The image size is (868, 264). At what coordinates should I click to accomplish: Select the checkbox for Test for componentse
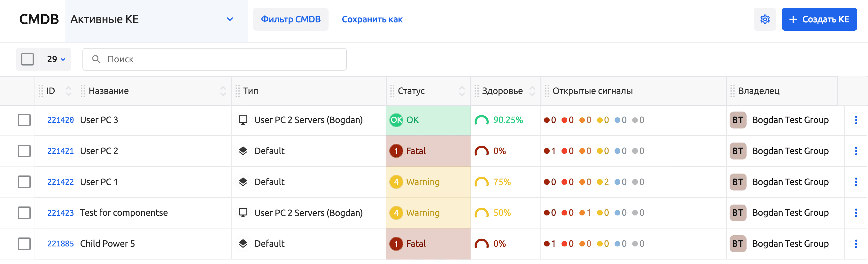tap(24, 213)
